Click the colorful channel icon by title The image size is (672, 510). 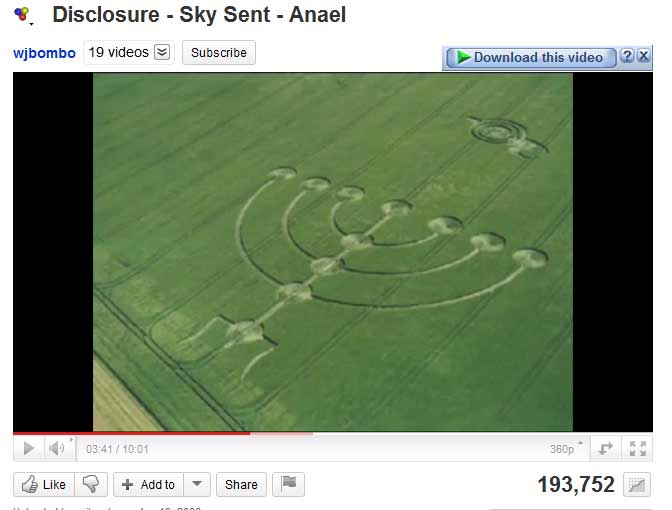tap(21, 14)
